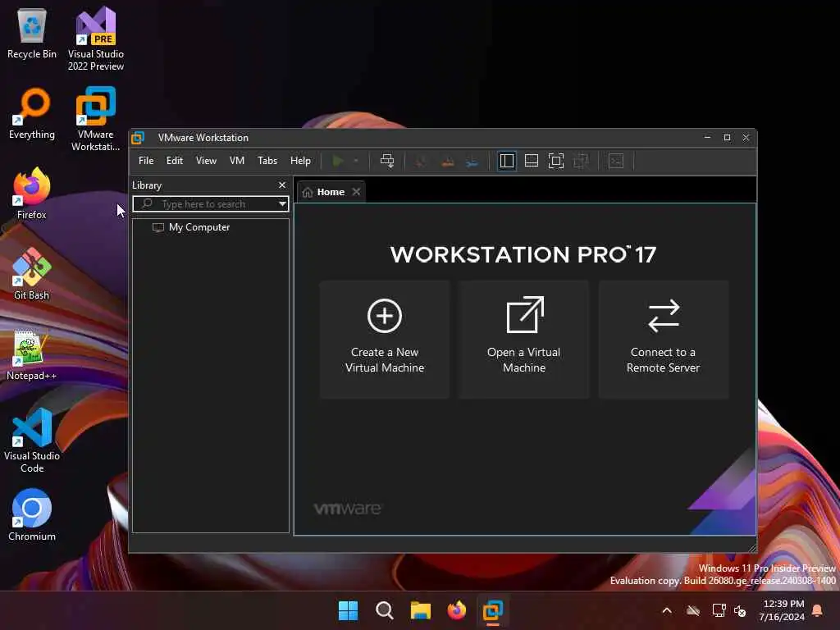The height and width of the screenshot is (630, 840).
Task: Maximize the VMware Workstation window
Action: point(727,138)
